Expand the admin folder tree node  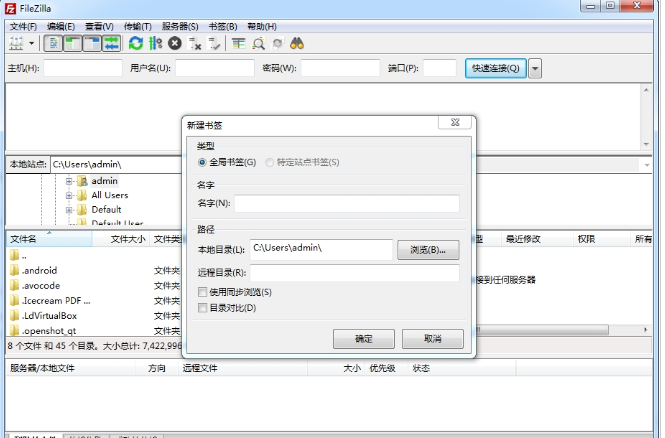point(69,181)
